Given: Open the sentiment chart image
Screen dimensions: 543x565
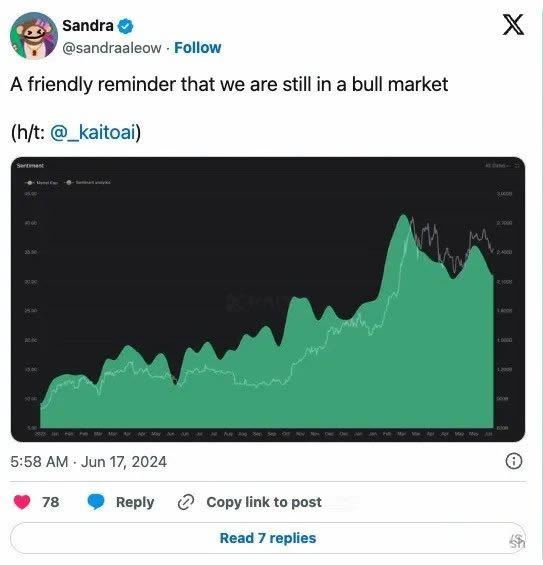Looking at the screenshot, I should (268, 299).
